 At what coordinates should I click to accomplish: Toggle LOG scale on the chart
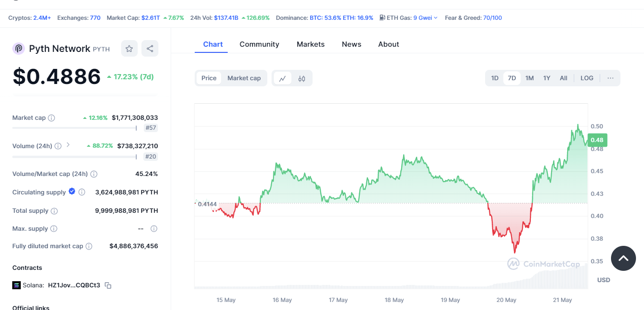(x=587, y=78)
